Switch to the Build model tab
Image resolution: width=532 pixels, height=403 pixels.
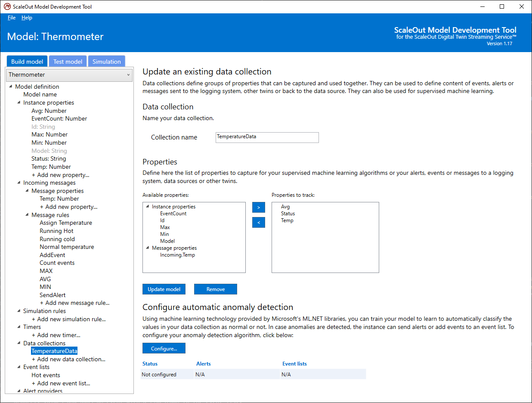pyautogui.click(x=27, y=62)
